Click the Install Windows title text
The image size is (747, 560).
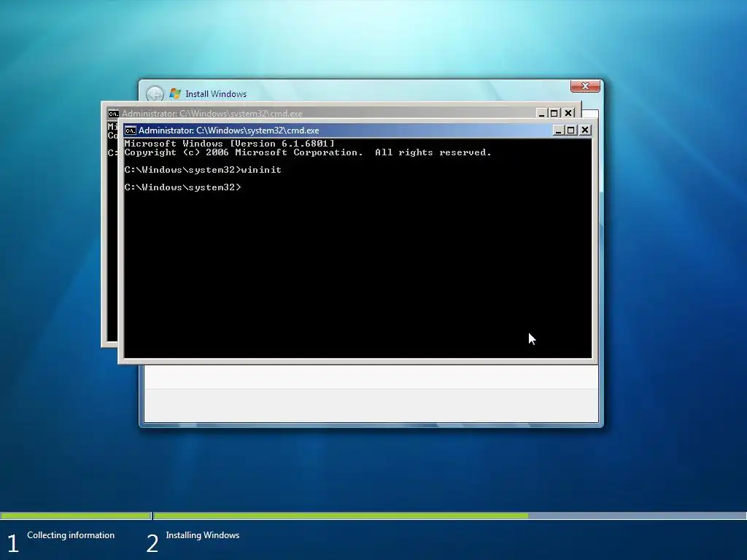click(216, 94)
